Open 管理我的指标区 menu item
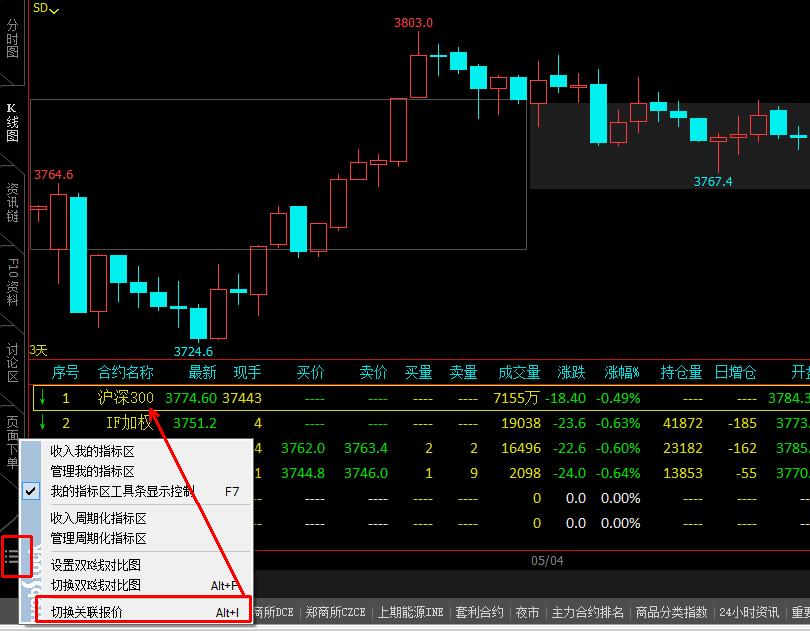 pyautogui.click(x=92, y=471)
